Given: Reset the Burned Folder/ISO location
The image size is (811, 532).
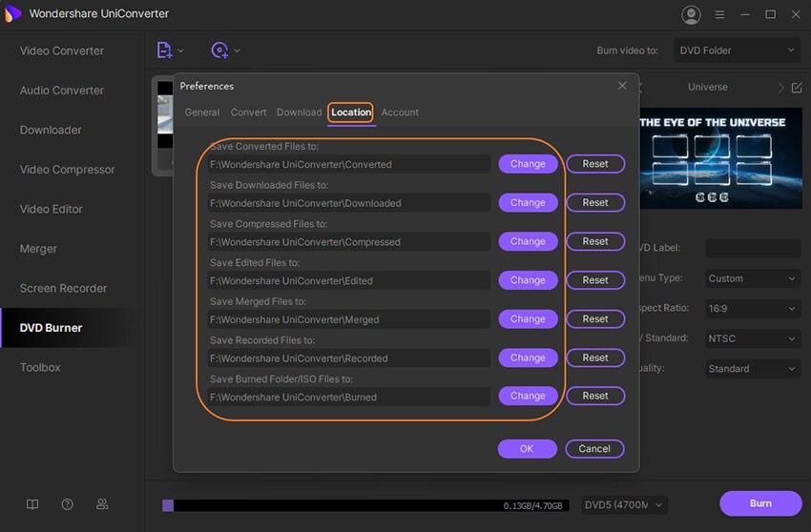Looking at the screenshot, I should pyautogui.click(x=595, y=396).
